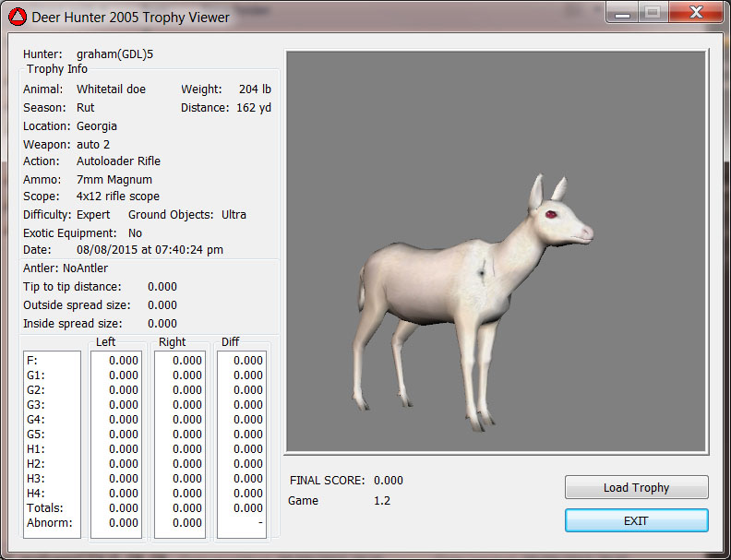Click the doe's red eye in the viewer

click(552, 215)
